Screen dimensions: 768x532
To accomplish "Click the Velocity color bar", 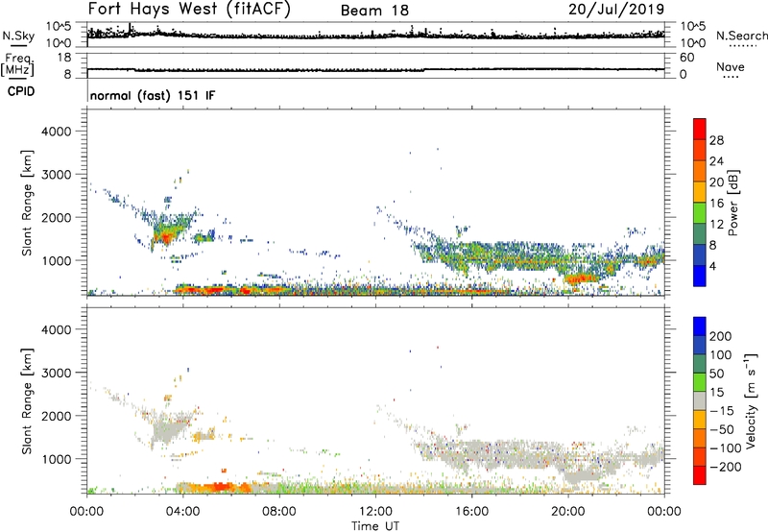I will pos(700,400).
